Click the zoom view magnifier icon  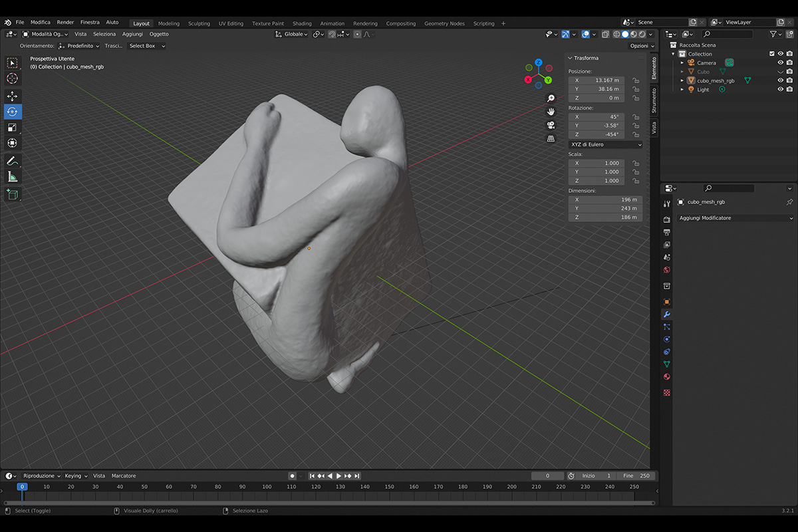[551, 98]
